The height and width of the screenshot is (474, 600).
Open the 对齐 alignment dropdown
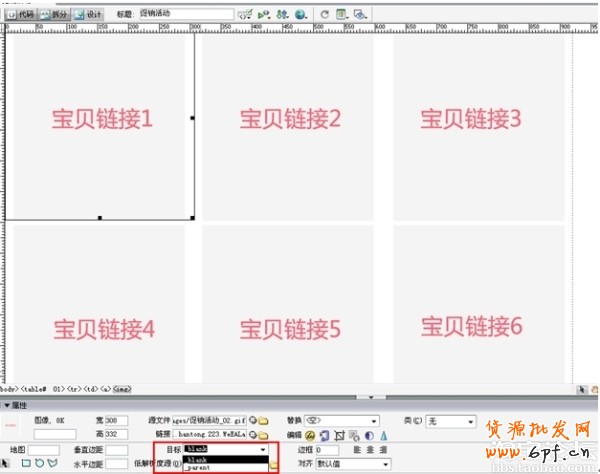[x=385, y=464]
